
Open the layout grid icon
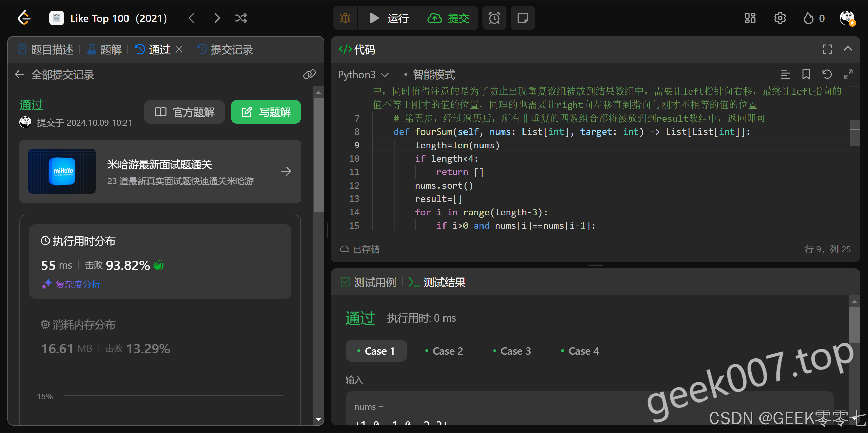[x=750, y=18]
